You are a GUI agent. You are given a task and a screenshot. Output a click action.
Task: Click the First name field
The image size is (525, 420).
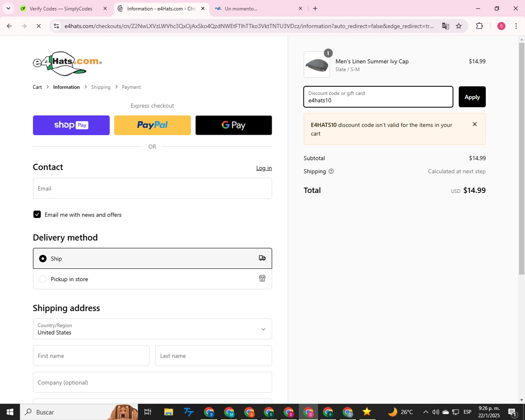[x=91, y=356]
